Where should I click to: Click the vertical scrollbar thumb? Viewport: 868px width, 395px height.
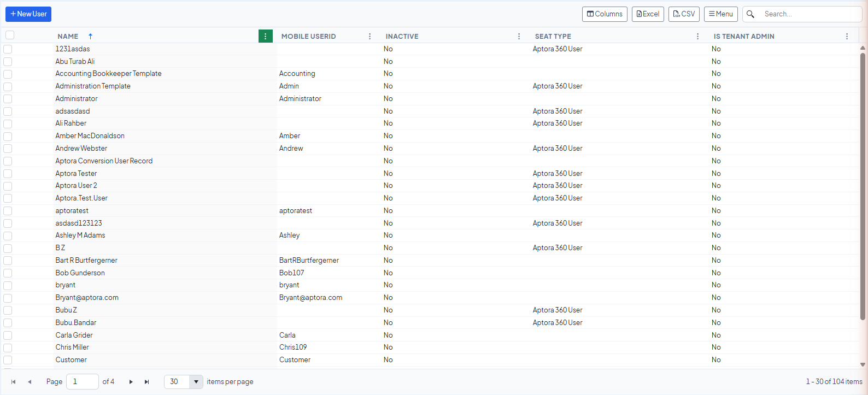pyautogui.click(x=863, y=186)
